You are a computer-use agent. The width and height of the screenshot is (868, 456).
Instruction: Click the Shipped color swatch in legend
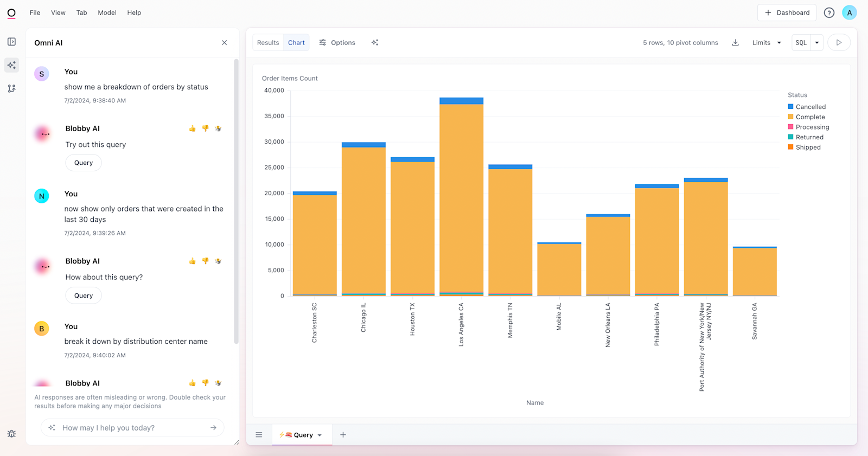(790, 147)
